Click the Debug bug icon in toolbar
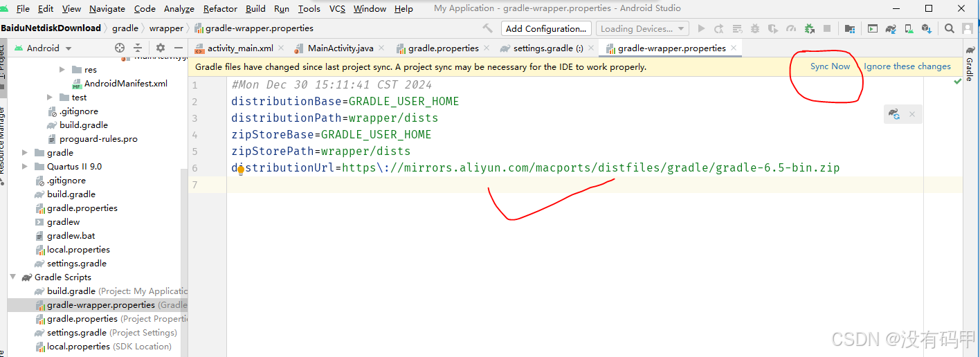This screenshot has width=980, height=357. (755, 28)
